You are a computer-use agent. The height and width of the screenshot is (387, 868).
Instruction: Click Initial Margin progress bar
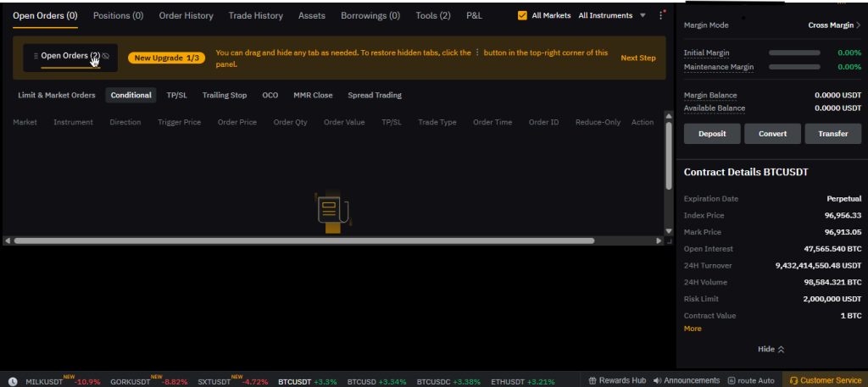tap(794, 53)
